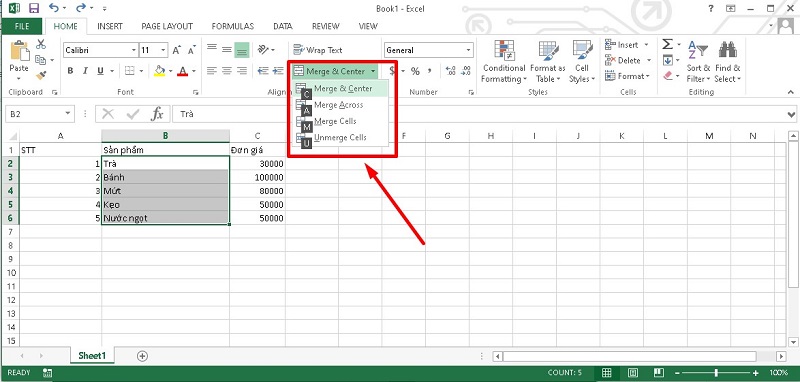
Task: Switch to the DATA tab
Action: pos(283,27)
